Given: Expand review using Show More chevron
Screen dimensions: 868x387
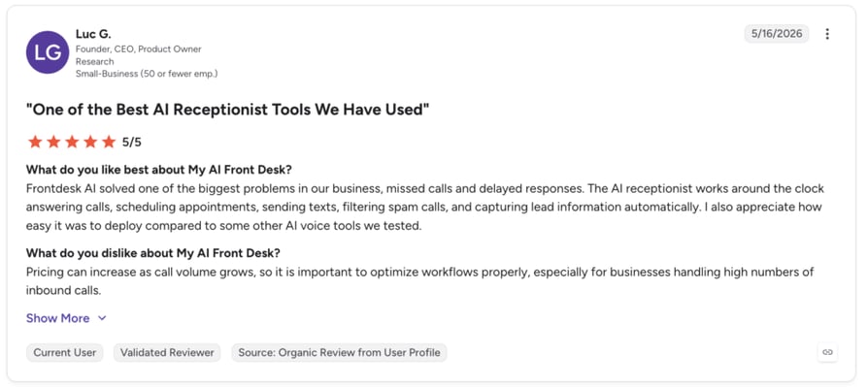Looking at the screenshot, I should pos(102,318).
